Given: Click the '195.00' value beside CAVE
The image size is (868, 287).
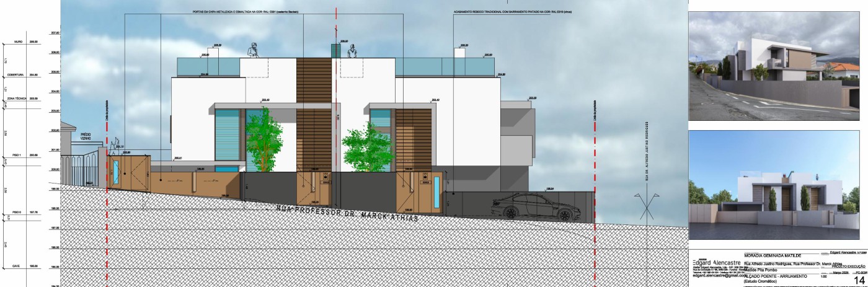Looking at the screenshot, I should pyautogui.click(x=33, y=265).
